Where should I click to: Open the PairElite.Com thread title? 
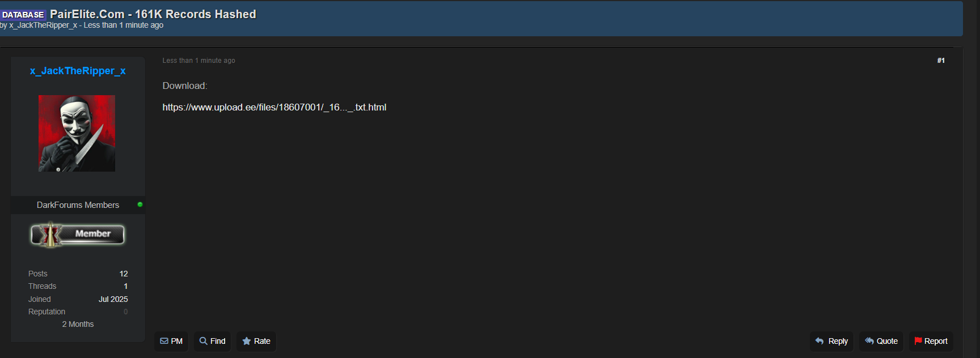[153, 14]
